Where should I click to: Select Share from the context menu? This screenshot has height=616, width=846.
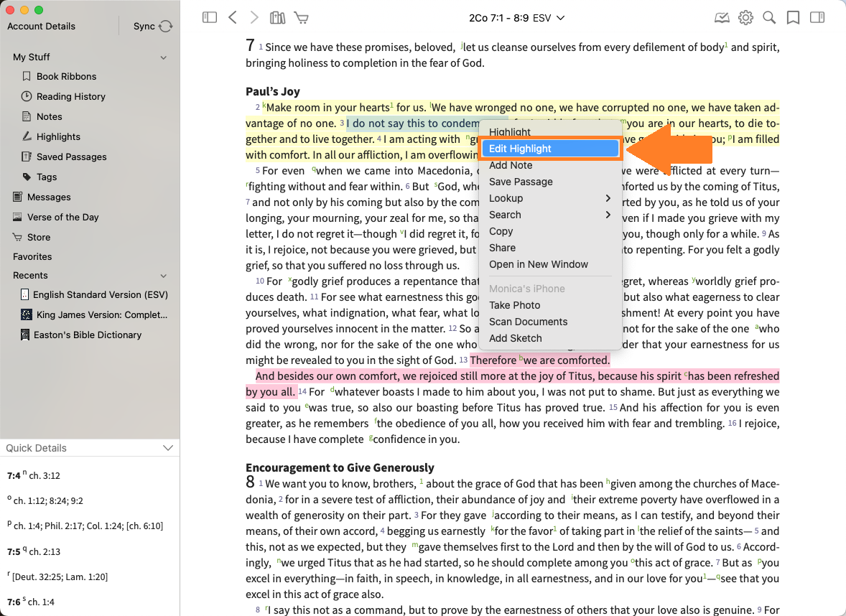click(502, 248)
